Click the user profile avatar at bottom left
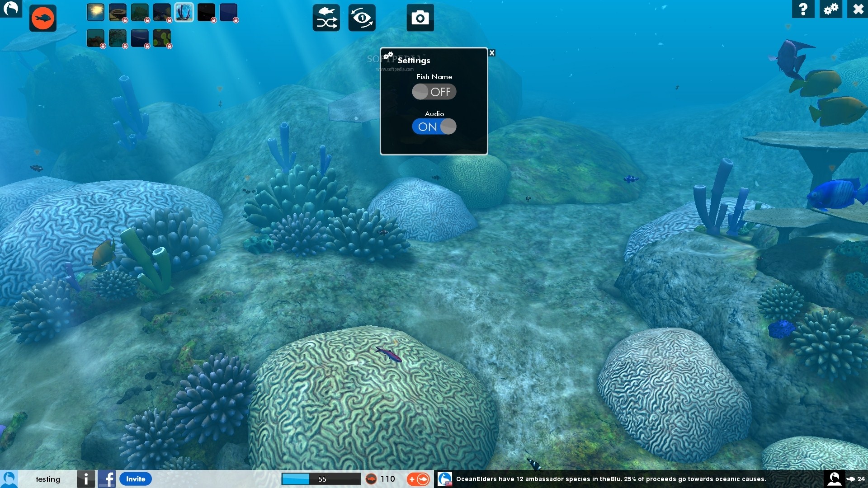The height and width of the screenshot is (488, 868). (x=9, y=479)
